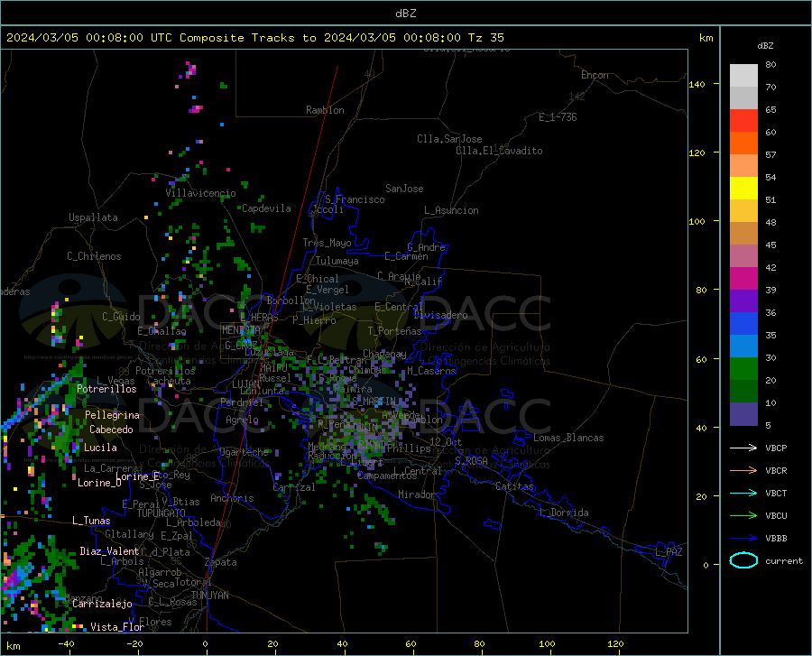
Task: Click the 'current' legend text
Action: (784, 560)
